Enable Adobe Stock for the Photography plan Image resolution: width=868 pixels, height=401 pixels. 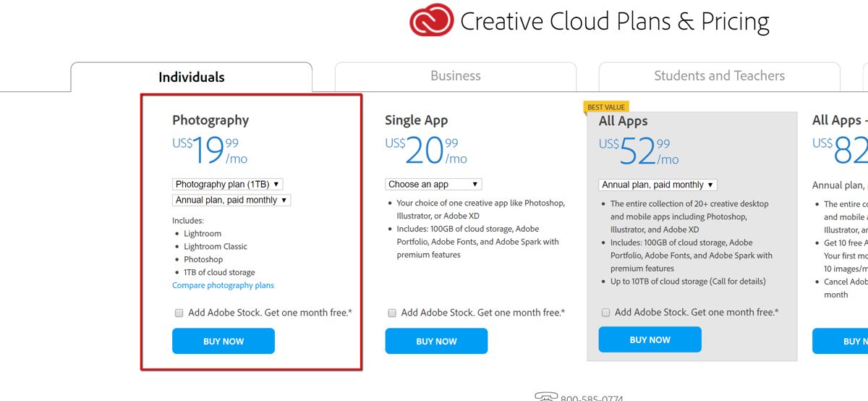[x=179, y=313]
